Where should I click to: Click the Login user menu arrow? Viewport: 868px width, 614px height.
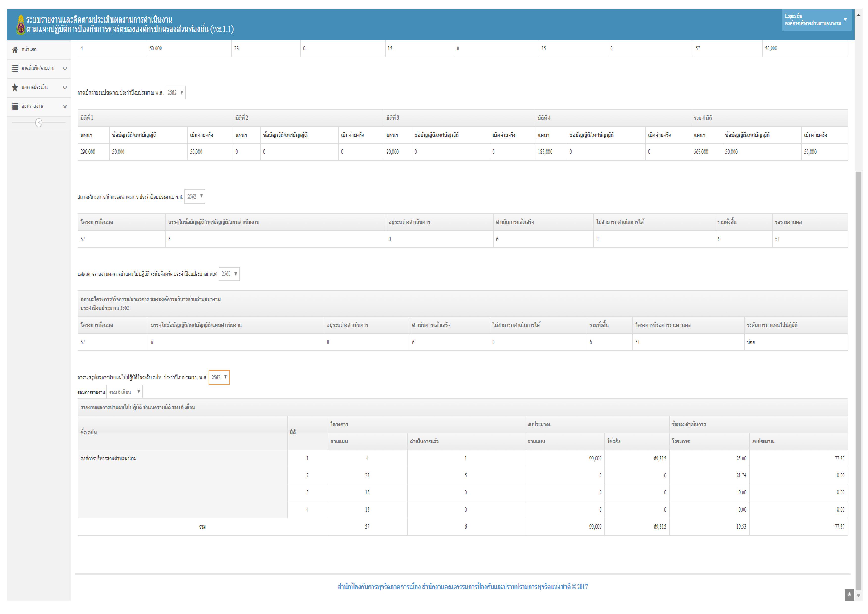coord(845,19)
